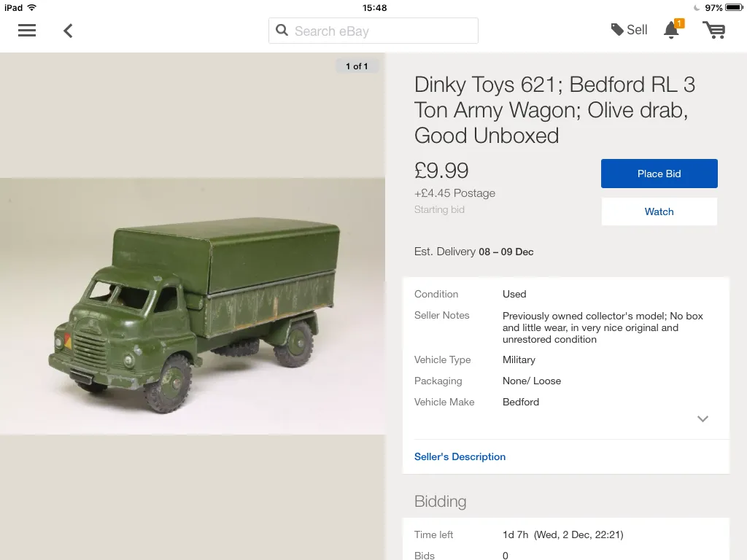This screenshot has width=747, height=560.
Task: Select the Used condition value
Action: click(514, 294)
